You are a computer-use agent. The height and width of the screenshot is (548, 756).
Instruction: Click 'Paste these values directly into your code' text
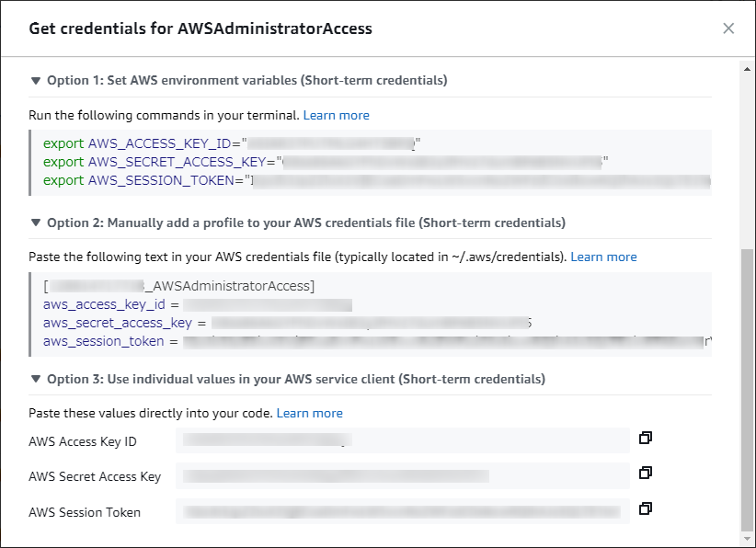[151, 413]
